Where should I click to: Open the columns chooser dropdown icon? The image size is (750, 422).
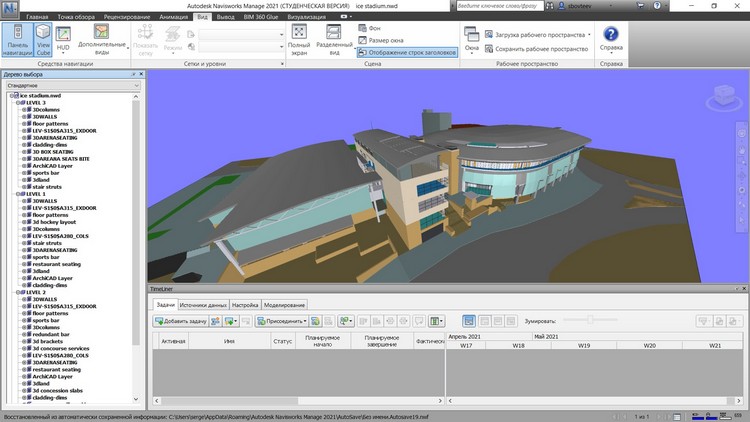coord(436,321)
